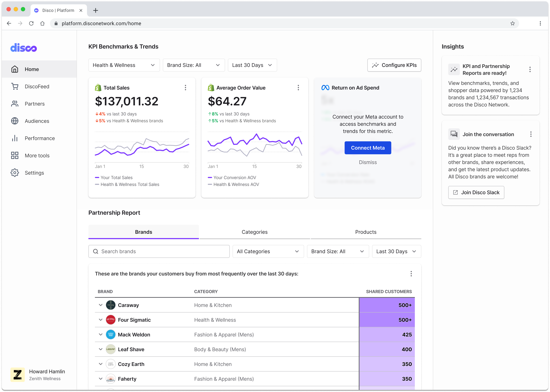Click Join Disco Slack button
The image size is (550, 392).
476,192
